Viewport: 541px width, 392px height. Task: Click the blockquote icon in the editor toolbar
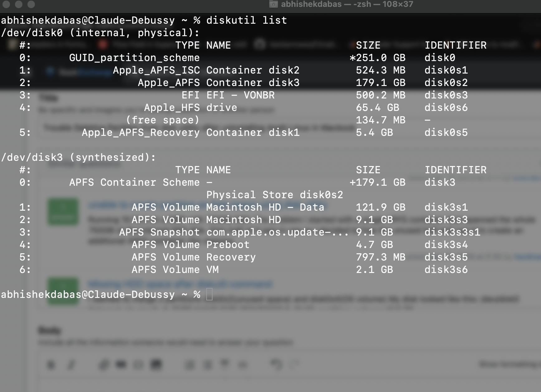121,365
